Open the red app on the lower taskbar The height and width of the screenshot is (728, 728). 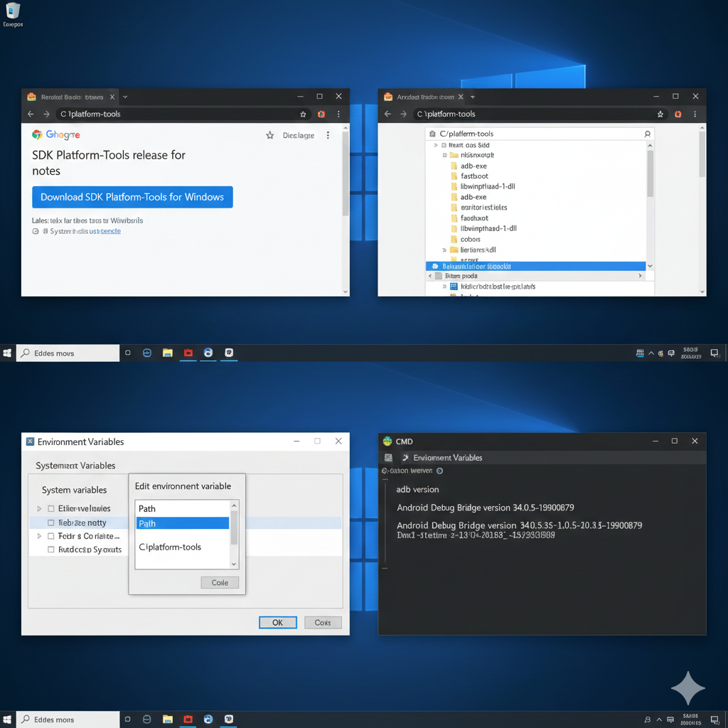[x=188, y=719]
